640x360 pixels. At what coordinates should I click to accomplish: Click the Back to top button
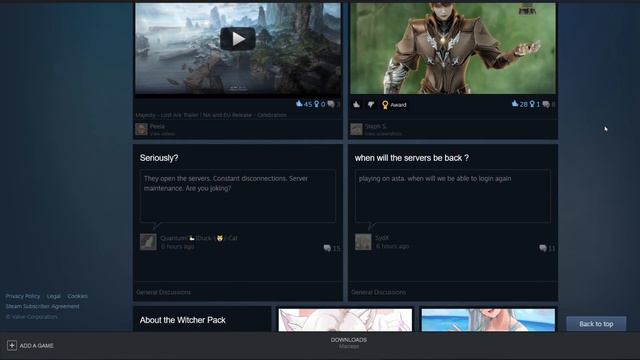point(596,324)
